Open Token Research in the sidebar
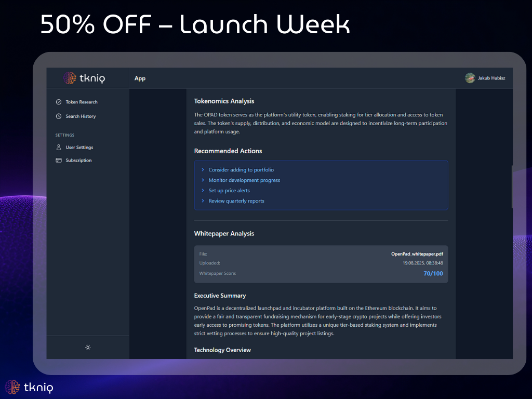 tap(82, 102)
